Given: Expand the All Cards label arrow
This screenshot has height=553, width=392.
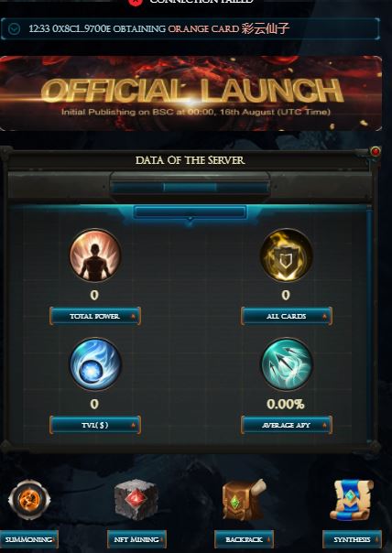Looking at the screenshot, I should pos(324,317).
